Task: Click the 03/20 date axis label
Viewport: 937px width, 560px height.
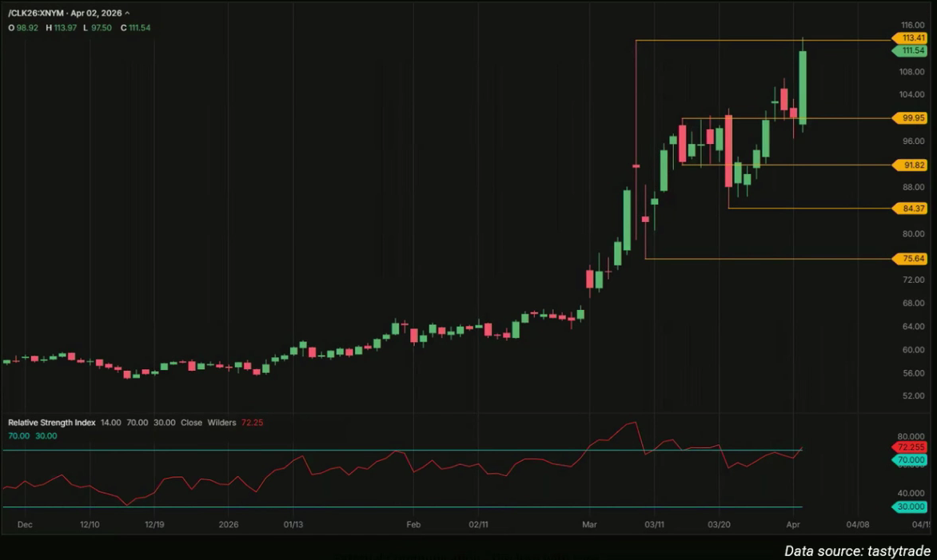Action: point(719,525)
